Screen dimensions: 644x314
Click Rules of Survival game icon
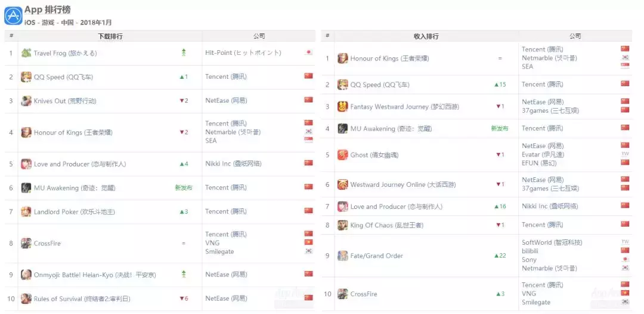point(26,298)
